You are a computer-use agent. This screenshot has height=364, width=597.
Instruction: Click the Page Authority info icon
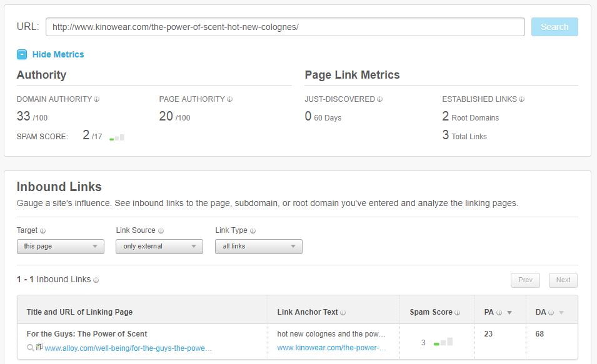tap(229, 99)
